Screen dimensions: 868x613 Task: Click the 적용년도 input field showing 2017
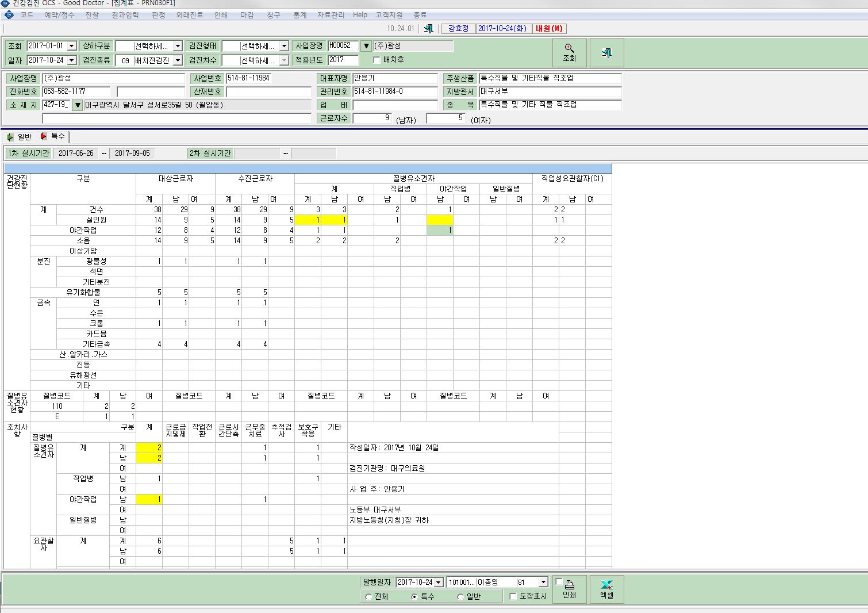[x=343, y=60]
